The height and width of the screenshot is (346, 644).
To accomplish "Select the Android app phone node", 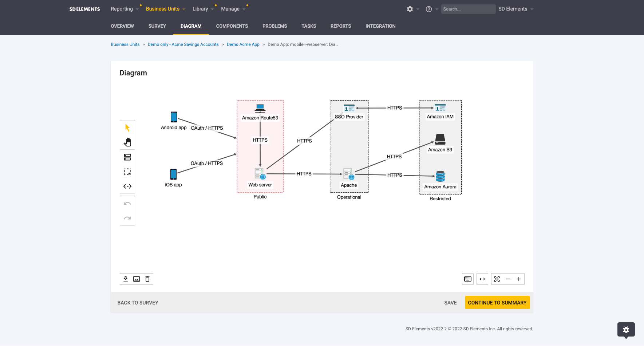I will pyautogui.click(x=174, y=117).
